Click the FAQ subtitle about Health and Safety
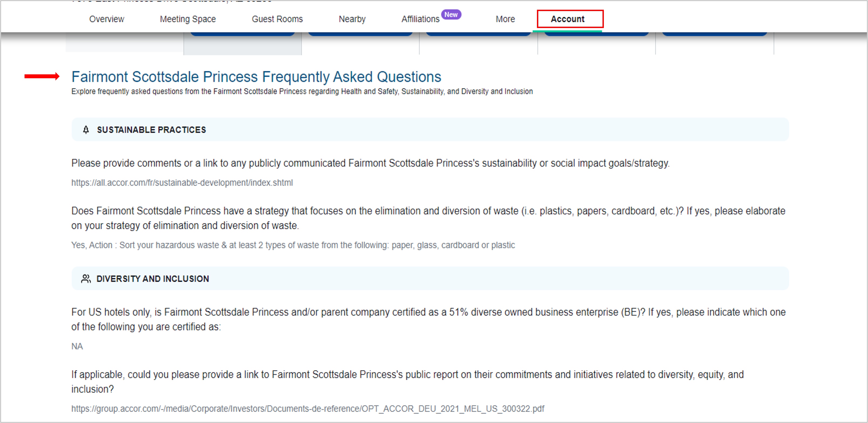This screenshot has width=868, height=423. point(302,91)
